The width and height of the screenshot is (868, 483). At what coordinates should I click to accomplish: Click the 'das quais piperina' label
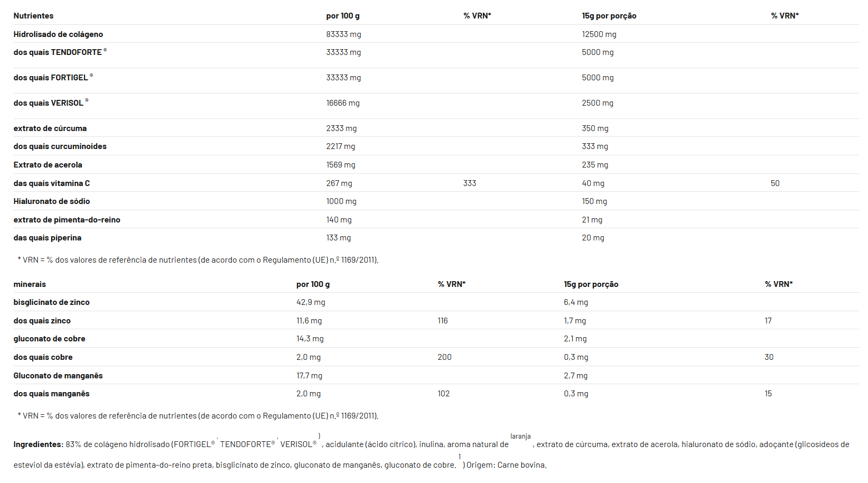[48, 238]
